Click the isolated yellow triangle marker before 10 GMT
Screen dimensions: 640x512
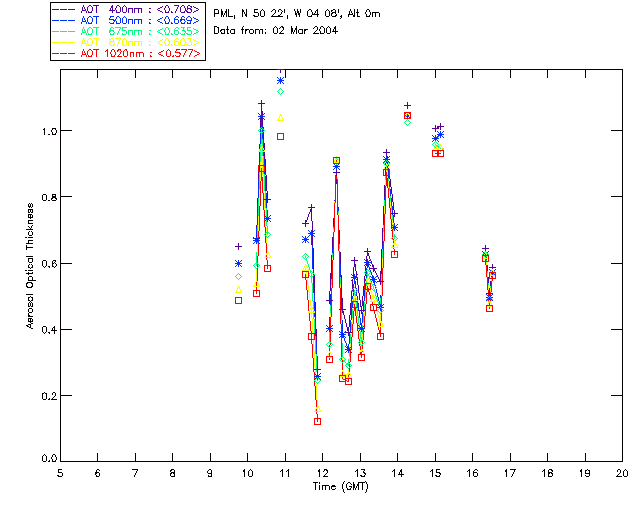point(238,290)
